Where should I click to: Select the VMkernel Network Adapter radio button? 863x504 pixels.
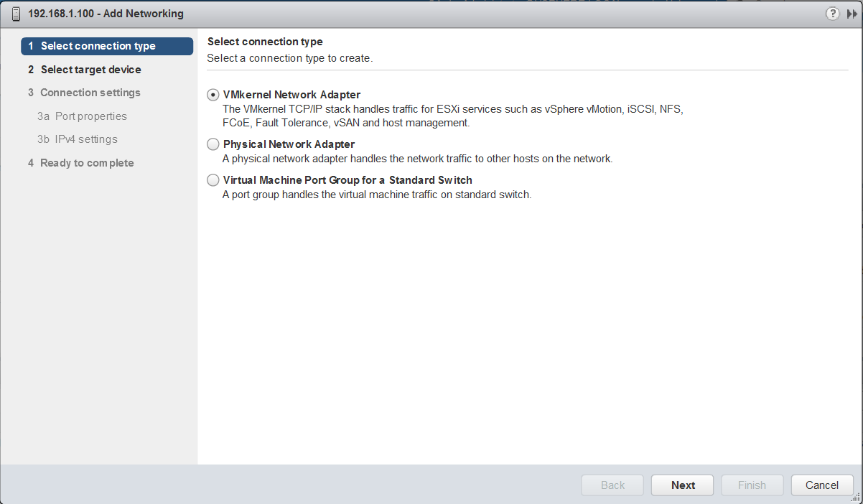[213, 95]
